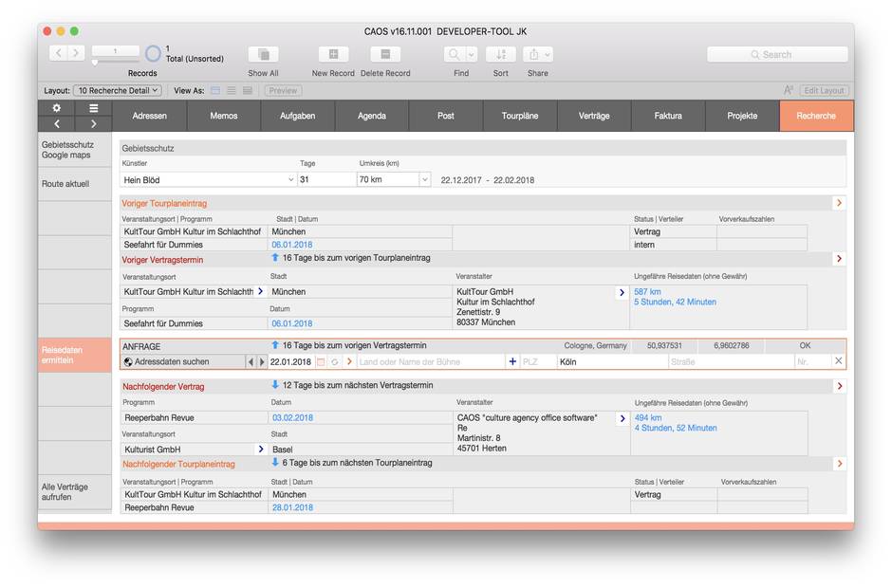The width and height of the screenshot is (892, 588).
Task: Click the Tage field showing 31
Action: [x=326, y=179]
